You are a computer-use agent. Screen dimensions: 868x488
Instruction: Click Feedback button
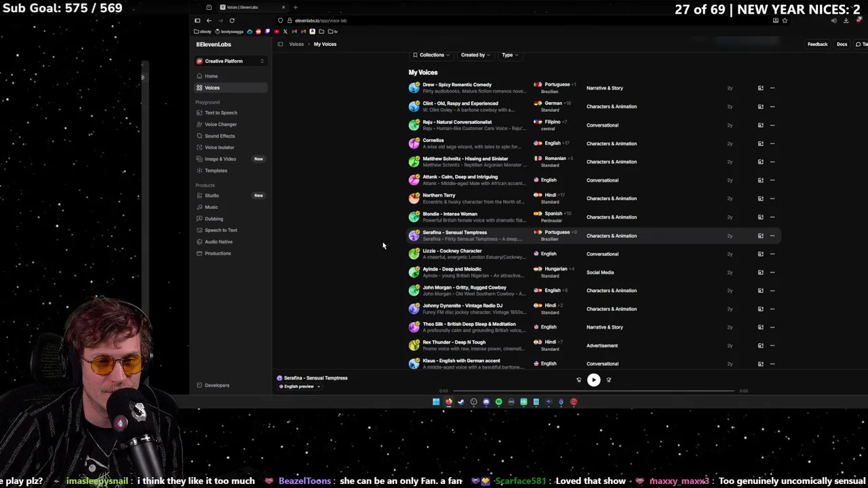point(817,44)
